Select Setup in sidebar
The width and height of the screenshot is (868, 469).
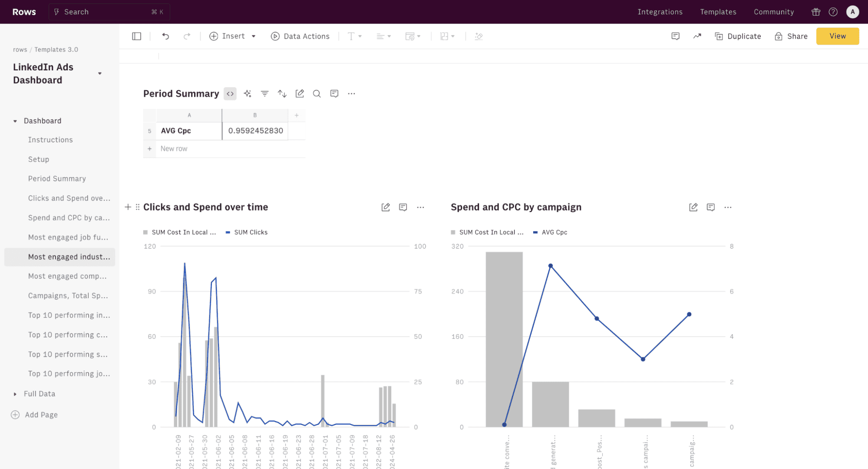pyautogui.click(x=39, y=159)
